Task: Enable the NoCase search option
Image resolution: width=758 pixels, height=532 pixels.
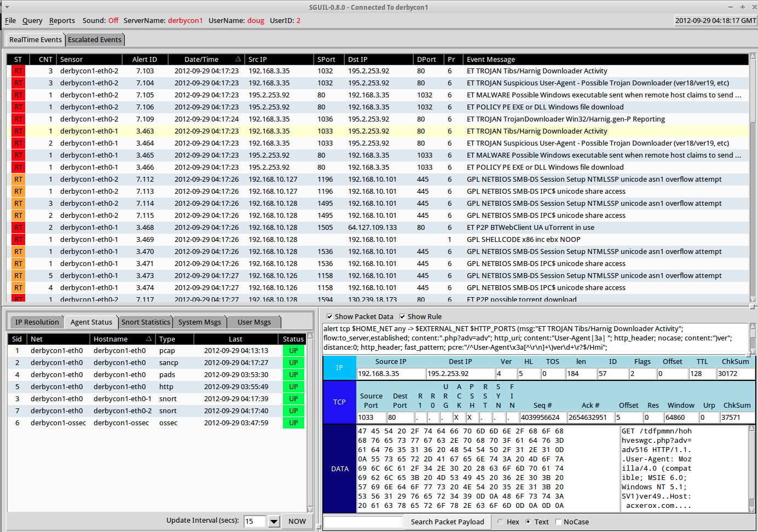Action: [559, 522]
